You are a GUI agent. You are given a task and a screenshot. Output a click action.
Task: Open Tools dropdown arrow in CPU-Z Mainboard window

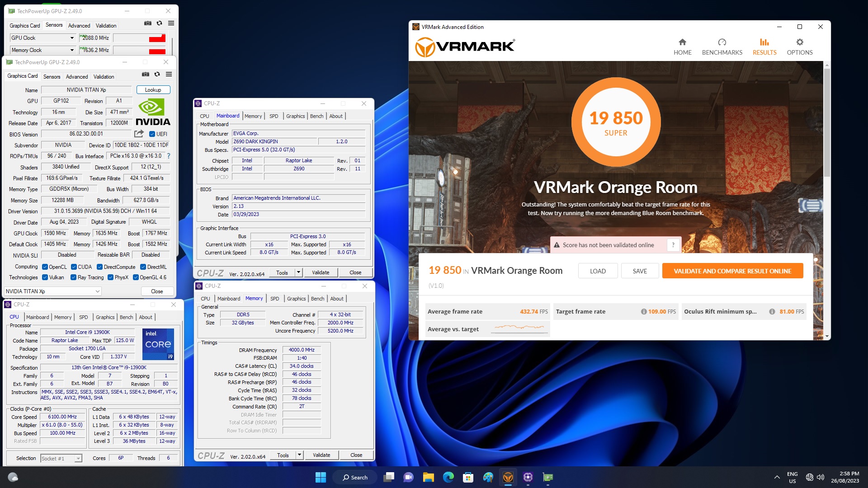tap(298, 272)
